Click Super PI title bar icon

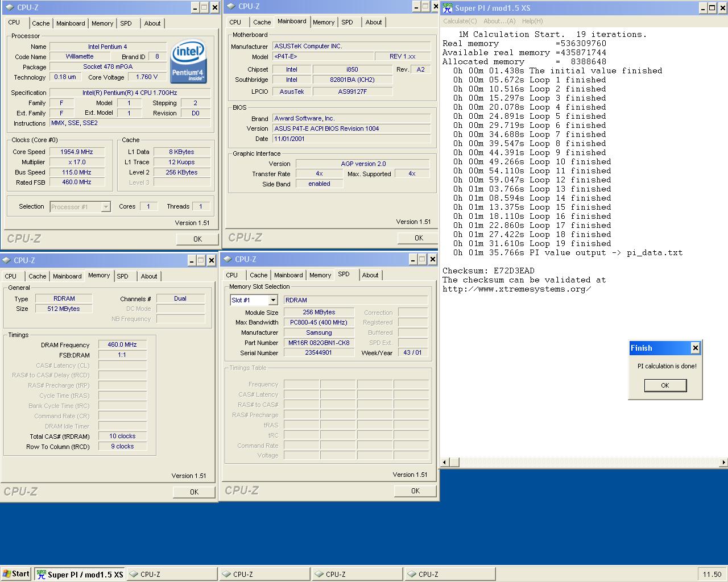pos(448,7)
